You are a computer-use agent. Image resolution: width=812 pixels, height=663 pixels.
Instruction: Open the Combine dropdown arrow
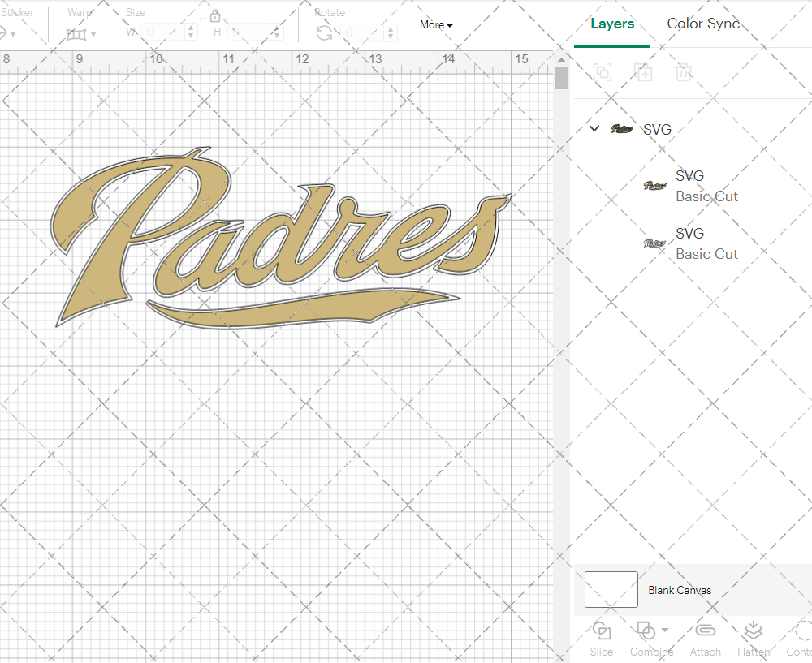(665, 630)
